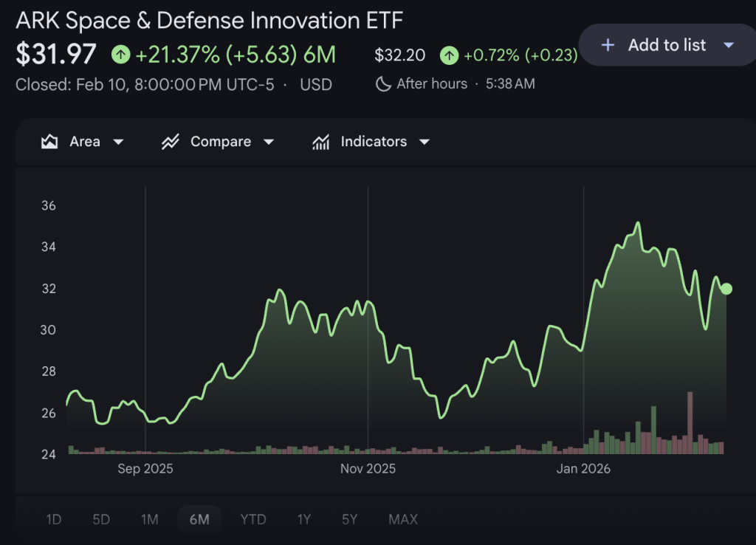The width and height of the screenshot is (756, 545).
Task: Click the plus icon on Add to list
Action: [608, 45]
